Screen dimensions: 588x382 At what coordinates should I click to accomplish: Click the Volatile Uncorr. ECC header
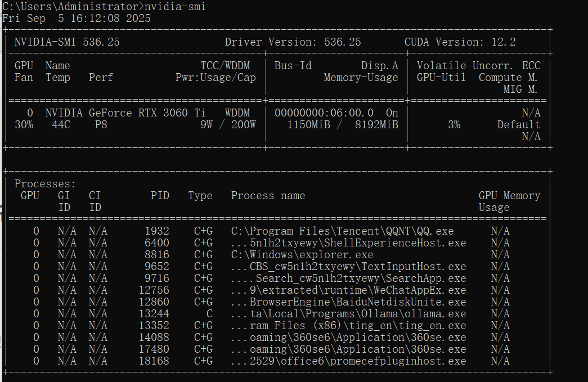(x=478, y=66)
